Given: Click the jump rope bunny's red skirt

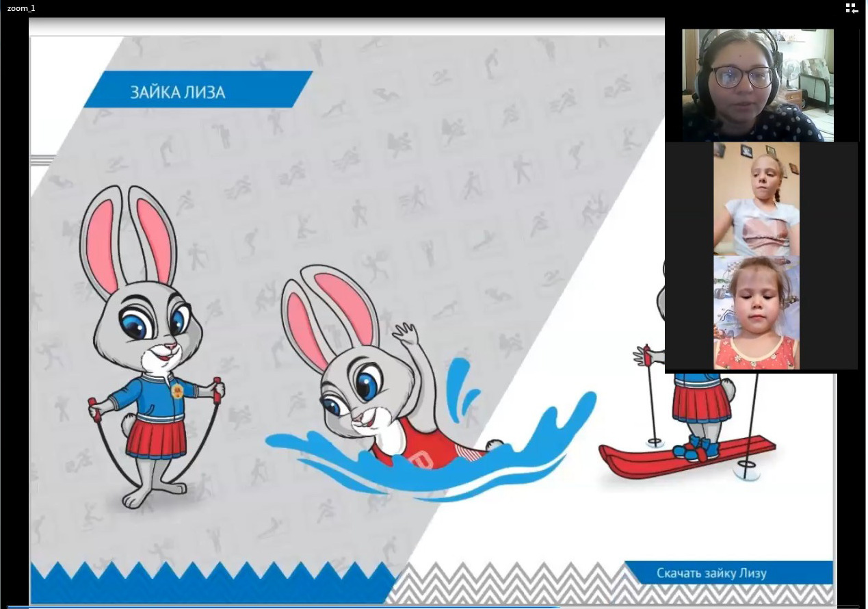Looking at the screenshot, I should 156,438.
